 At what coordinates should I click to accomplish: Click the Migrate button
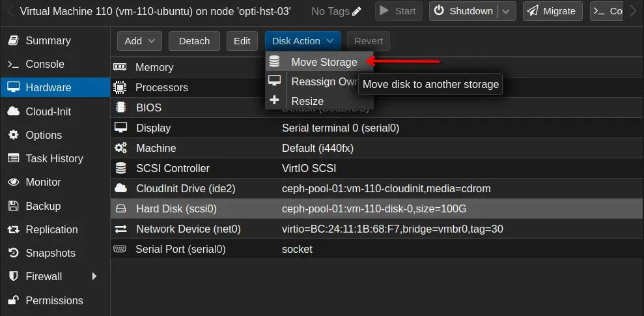point(553,11)
